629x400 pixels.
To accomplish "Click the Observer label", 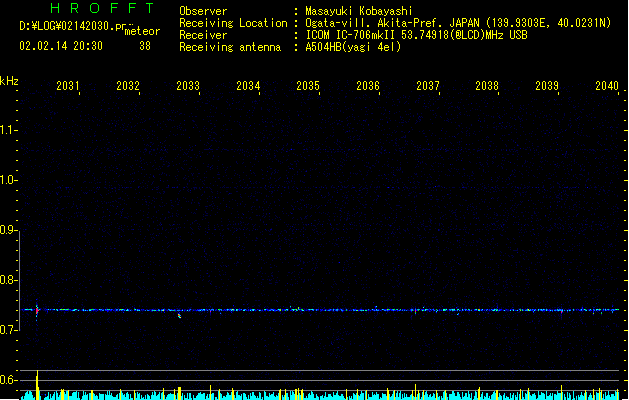I will pyautogui.click(x=203, y=11).
